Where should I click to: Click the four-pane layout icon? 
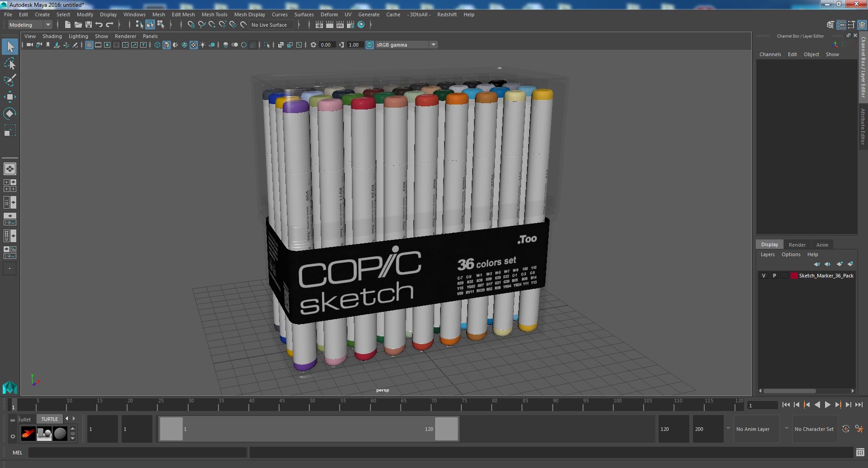tap(10, 186)
